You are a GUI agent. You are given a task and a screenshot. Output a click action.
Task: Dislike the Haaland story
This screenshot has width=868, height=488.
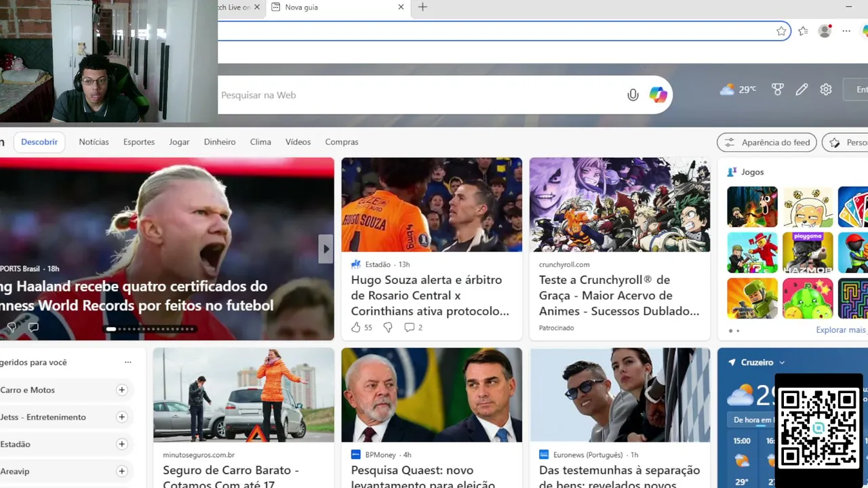pos(11,327)
